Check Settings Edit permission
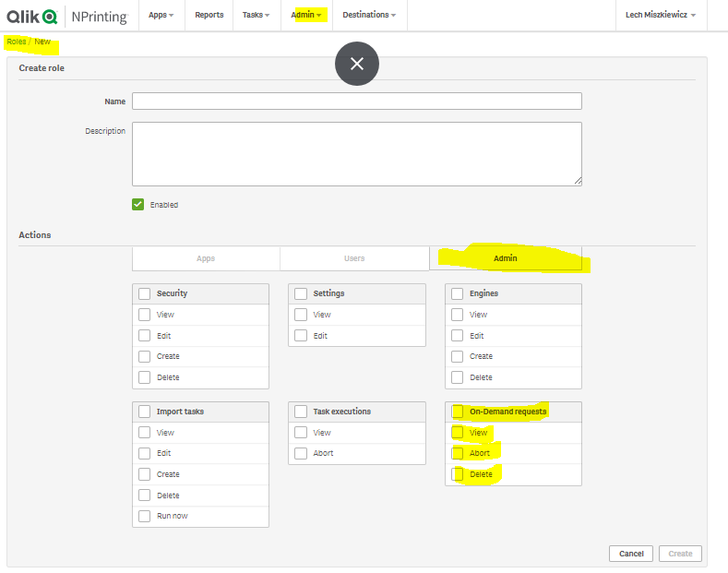Image resolution: width=728 pixels, height=573 pixels. pyautogui.click(x=301, y=336)
